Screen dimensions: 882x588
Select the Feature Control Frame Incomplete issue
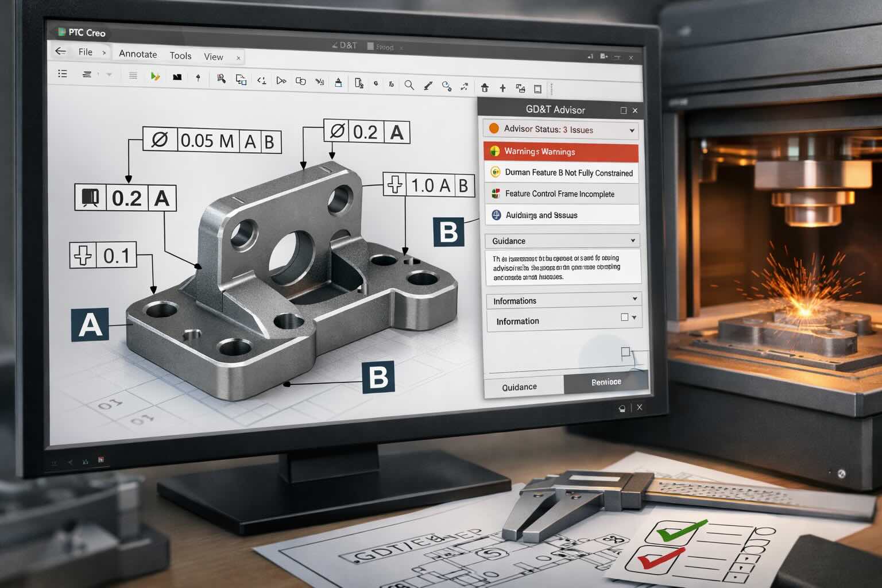click(x=559, y=194)
